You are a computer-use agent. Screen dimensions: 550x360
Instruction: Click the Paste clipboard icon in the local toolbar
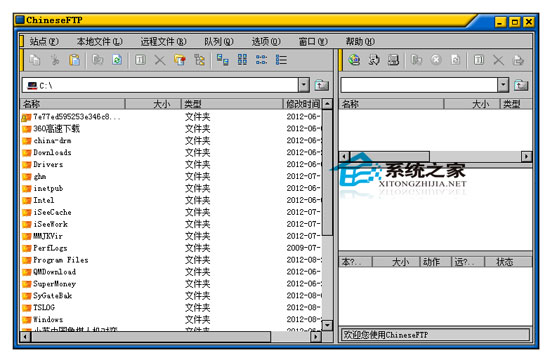click(74, 60)
